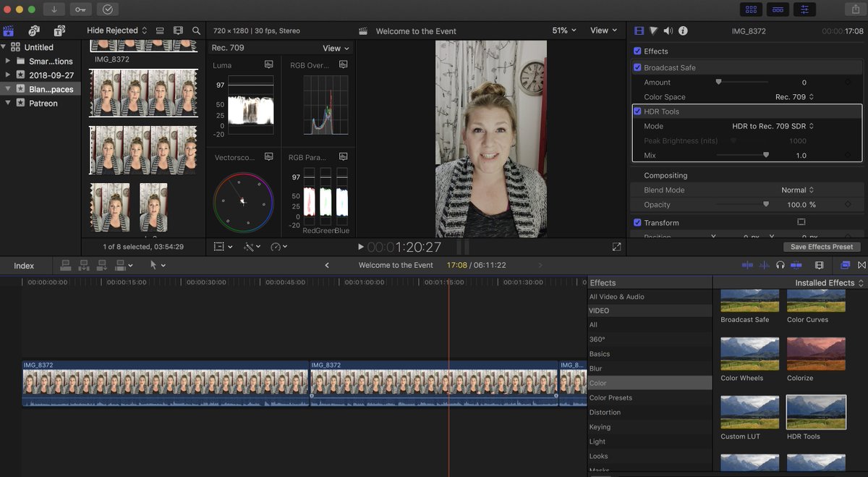The height and width of the screenshot is (477, 868).
Task: Show the Titles and Generators sidebar
Action: [x=59, y=30]
